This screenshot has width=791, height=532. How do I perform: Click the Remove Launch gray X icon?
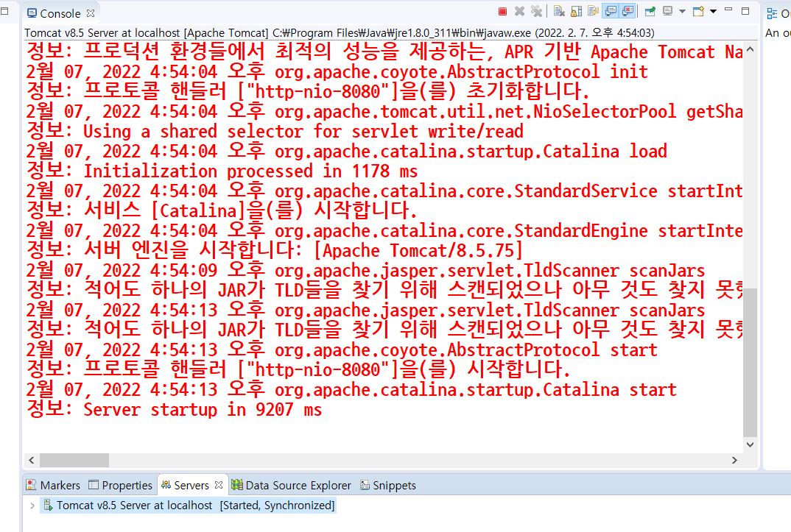click(x=519, y=11)
